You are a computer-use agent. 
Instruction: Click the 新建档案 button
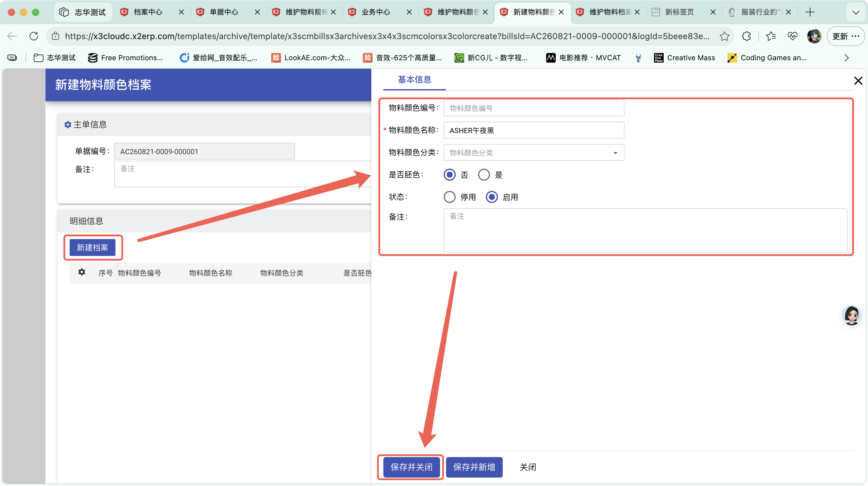(92, 248)
